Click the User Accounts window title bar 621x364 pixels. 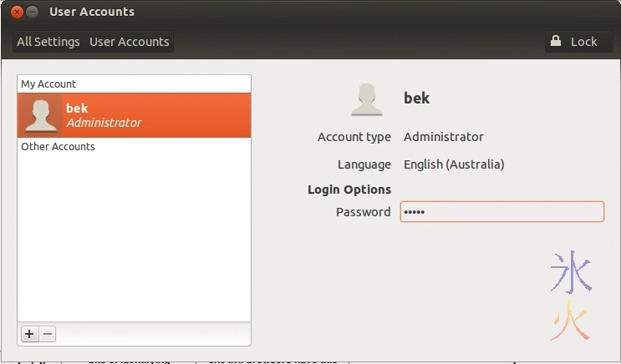(334, 13)
